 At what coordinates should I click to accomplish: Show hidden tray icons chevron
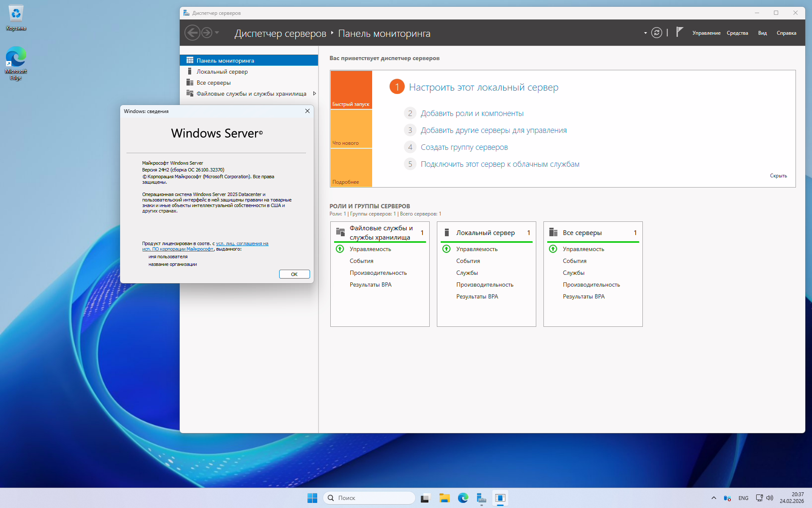click(714, 498)
